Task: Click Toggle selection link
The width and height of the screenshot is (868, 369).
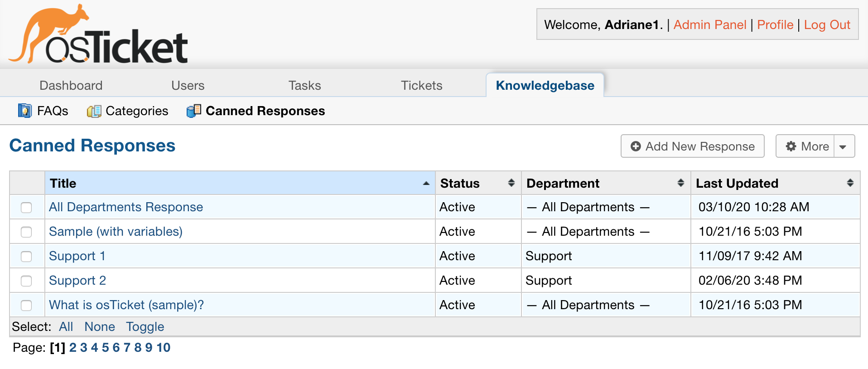Action: pyautogui.click(x=145, y=327)
